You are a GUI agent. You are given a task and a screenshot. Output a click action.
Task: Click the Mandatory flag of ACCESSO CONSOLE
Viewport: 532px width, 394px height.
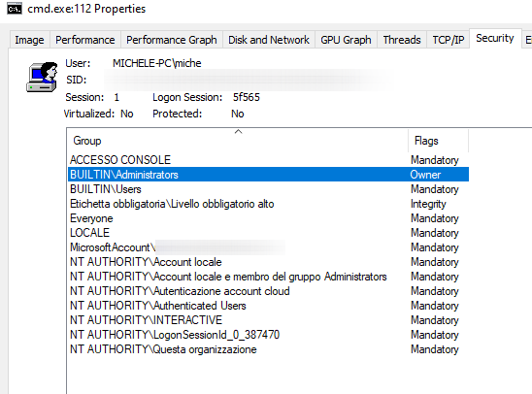[435, 160]
